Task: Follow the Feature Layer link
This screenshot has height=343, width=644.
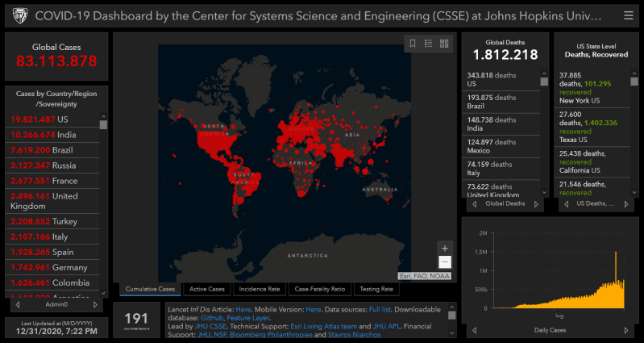Action: [x=247, y=319]
